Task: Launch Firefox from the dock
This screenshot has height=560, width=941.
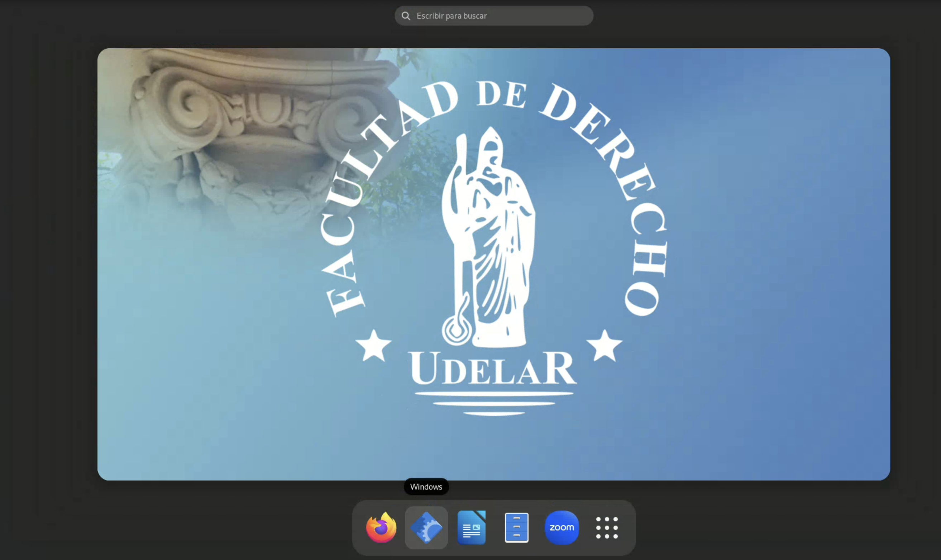Action: [381, 527]
